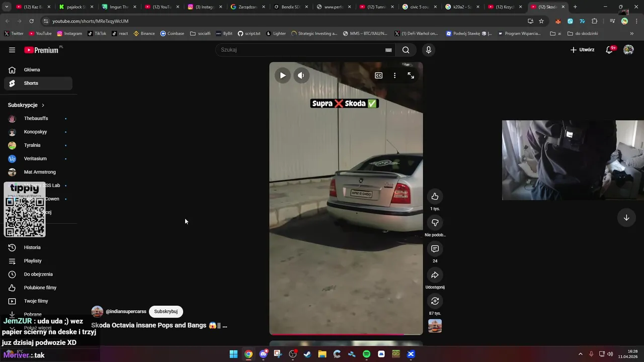Expand the Skoda Octavia title description
This screenshot has width=644, height=362.
pyautogui.click(x=159, y=325)
